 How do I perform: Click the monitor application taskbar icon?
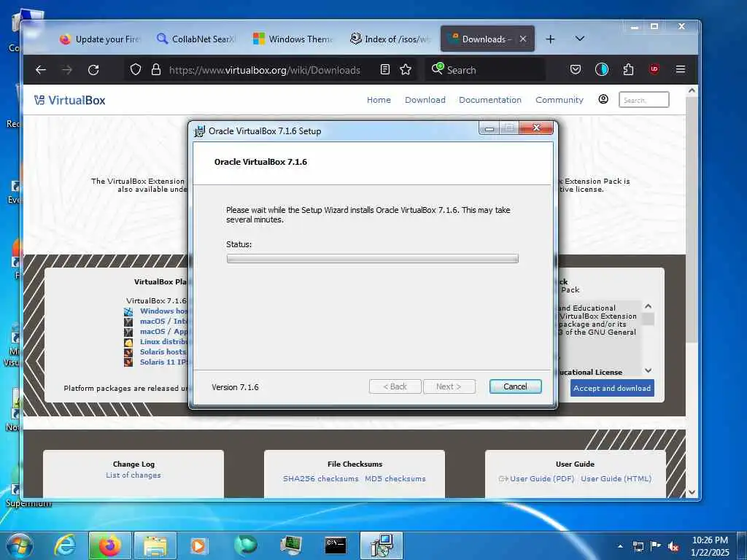(290, 545)
